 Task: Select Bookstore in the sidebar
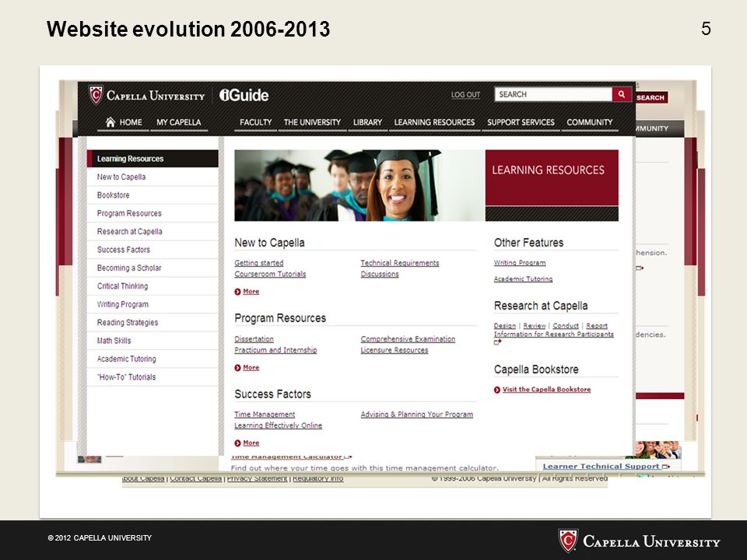coord(153,194)
